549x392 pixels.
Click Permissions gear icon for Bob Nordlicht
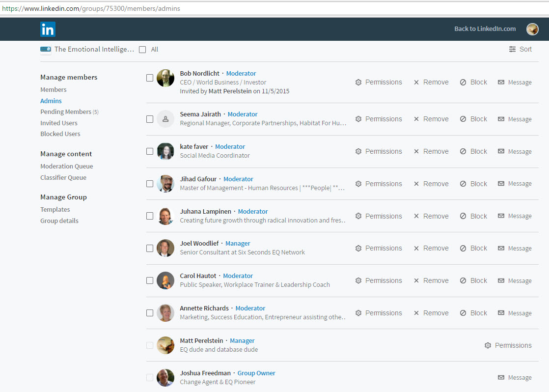(x=358, y=83)
